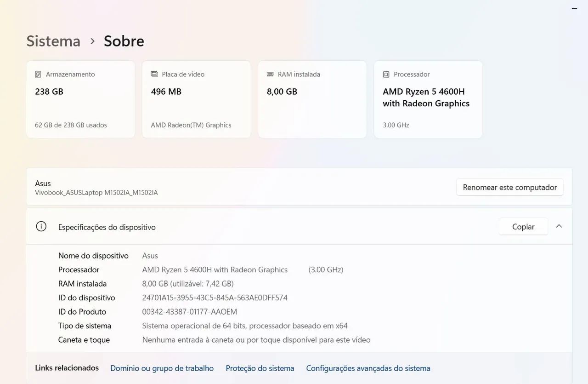The height and width of the screenshot is (384, 588).
Task: Click Renomear este computador button
Action: [x=510, y=187]
